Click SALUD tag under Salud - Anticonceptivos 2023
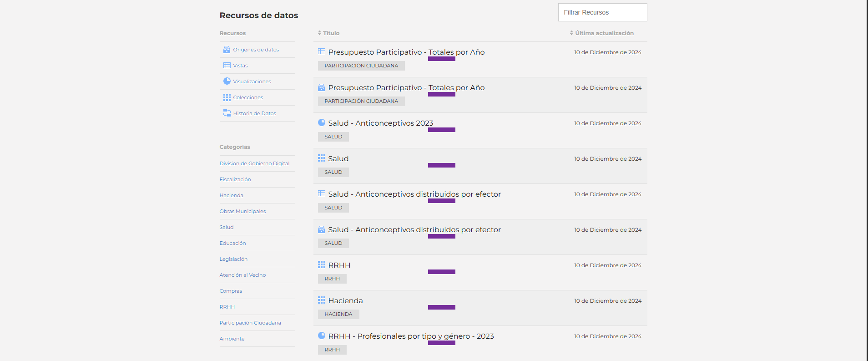The width and height of the screenshot is (868, 361). (x=333, y=137)
